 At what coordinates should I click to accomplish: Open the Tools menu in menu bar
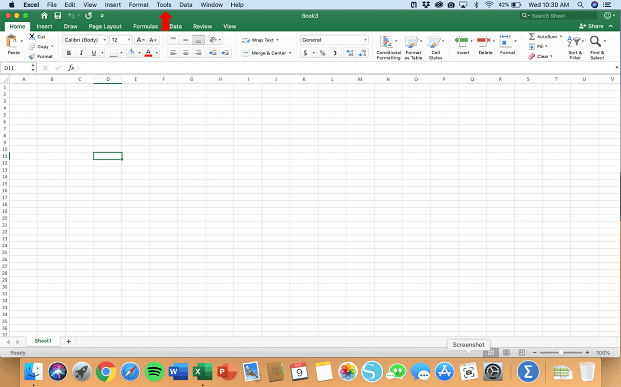[164, 5]
